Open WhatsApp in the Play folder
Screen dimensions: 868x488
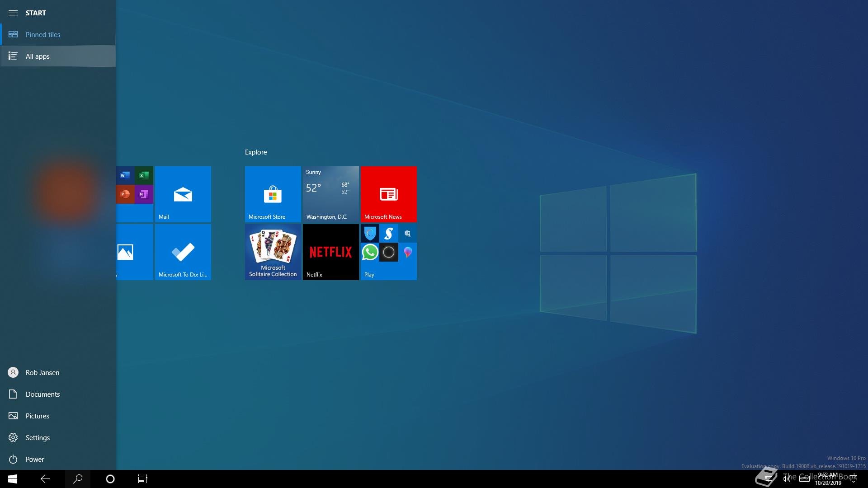coord(370,252)
